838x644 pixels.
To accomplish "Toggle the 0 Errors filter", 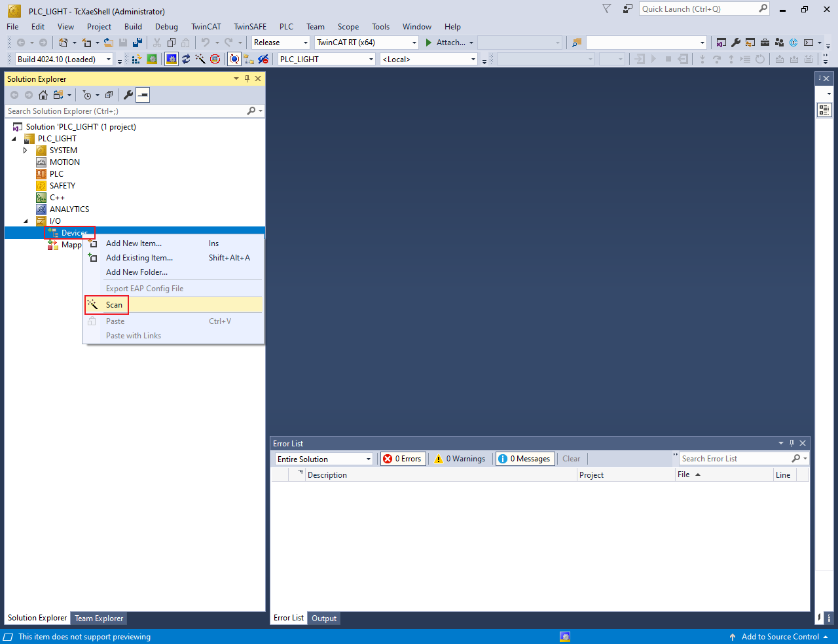I will tap(403, 459).
